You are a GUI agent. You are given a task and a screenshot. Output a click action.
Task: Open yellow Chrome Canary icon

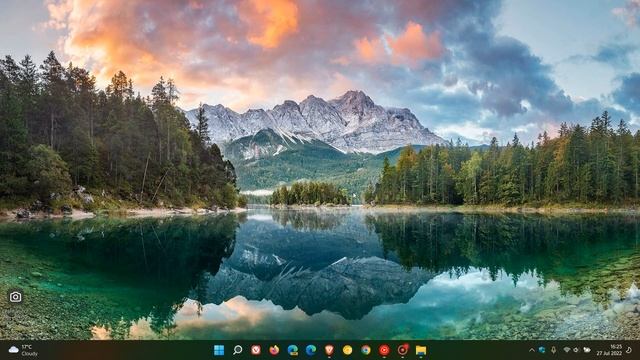point(347,350)
